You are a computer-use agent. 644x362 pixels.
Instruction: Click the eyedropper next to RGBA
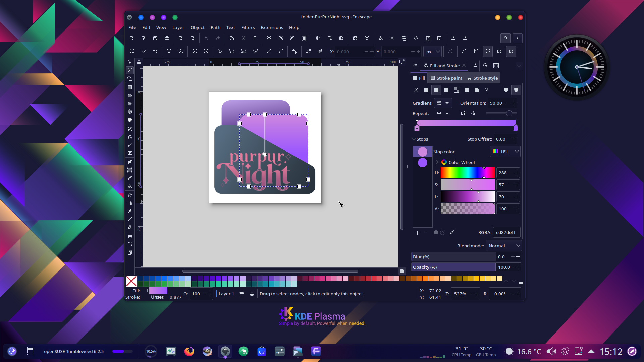click(x=452, y=232)
